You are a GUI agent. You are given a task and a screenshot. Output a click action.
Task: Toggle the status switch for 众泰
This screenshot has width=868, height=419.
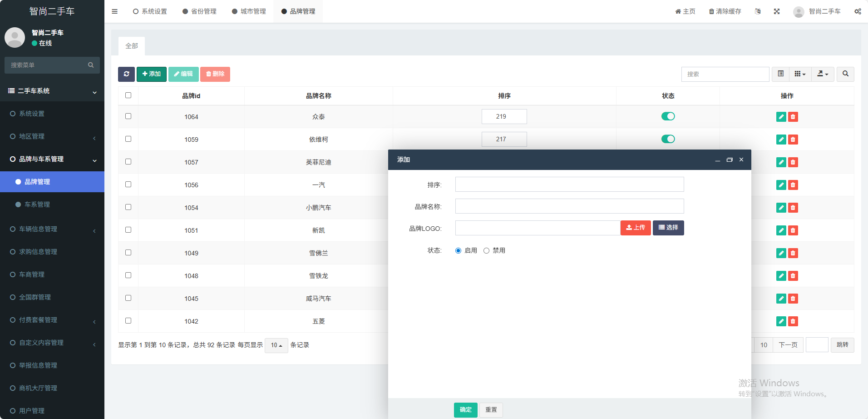coord(668,116)
